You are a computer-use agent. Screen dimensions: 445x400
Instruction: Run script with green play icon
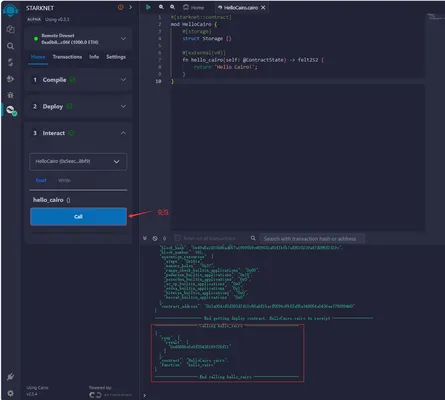coord(148,7)
